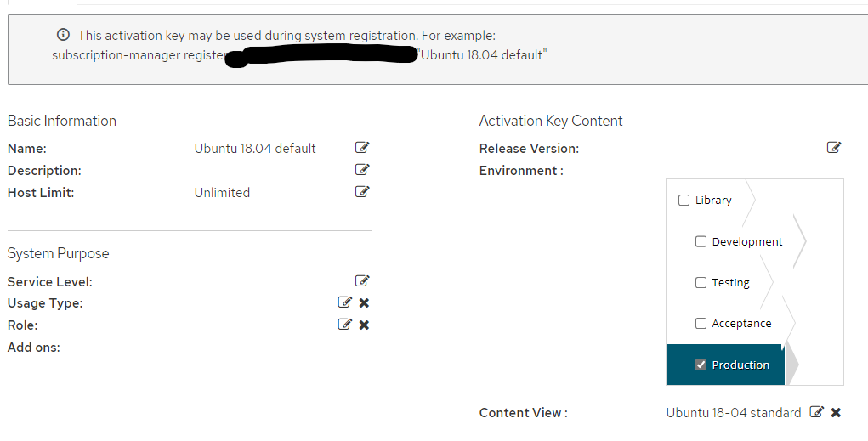Edit the activation key Name field
868x441 pixels.
pyautogui.click(x=362, y=147)
